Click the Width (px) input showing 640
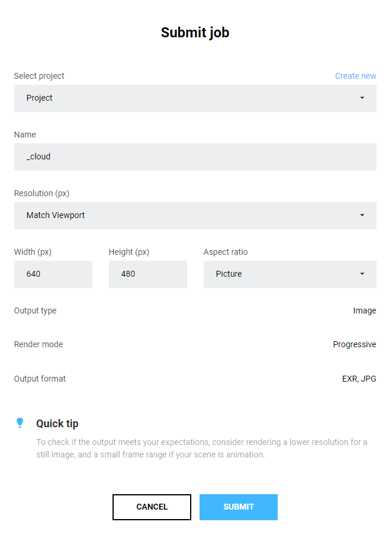The image size is (392, 541). [x=53, y=274]
